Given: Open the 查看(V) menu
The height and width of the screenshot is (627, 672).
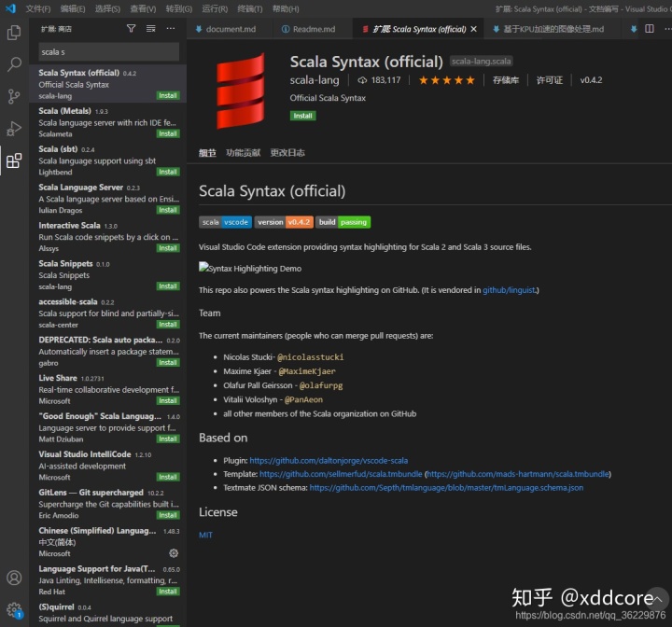Looking at the screenshot, I should [x=143, y=8].
